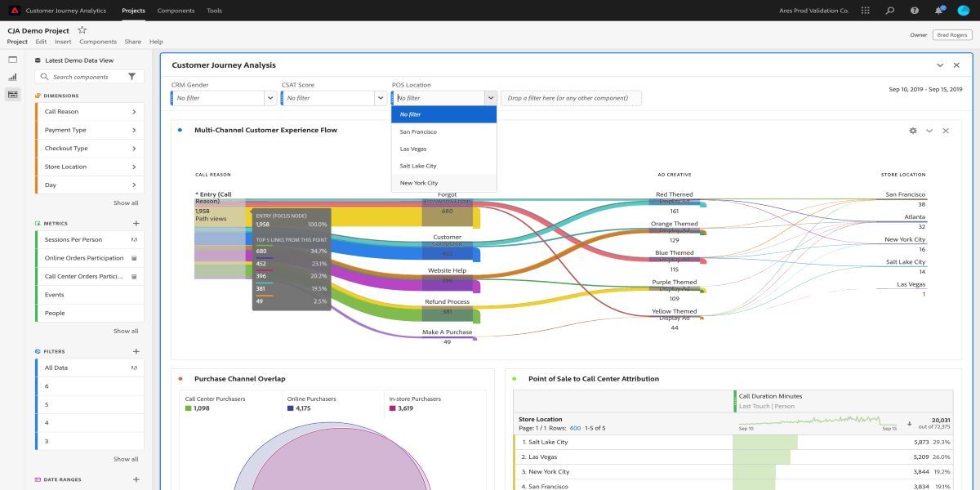Open the CSAT Score filter dropdown

[381, 98]
